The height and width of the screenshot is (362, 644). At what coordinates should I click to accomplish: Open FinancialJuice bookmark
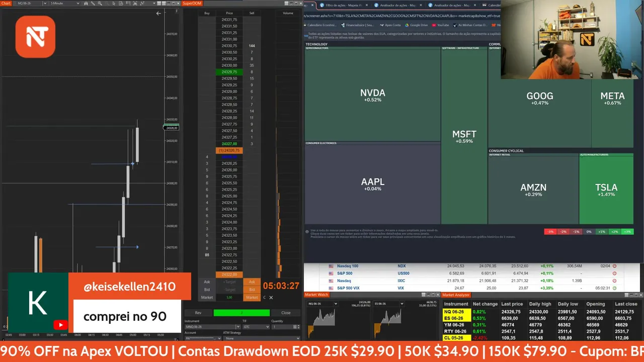click(358, 25)
